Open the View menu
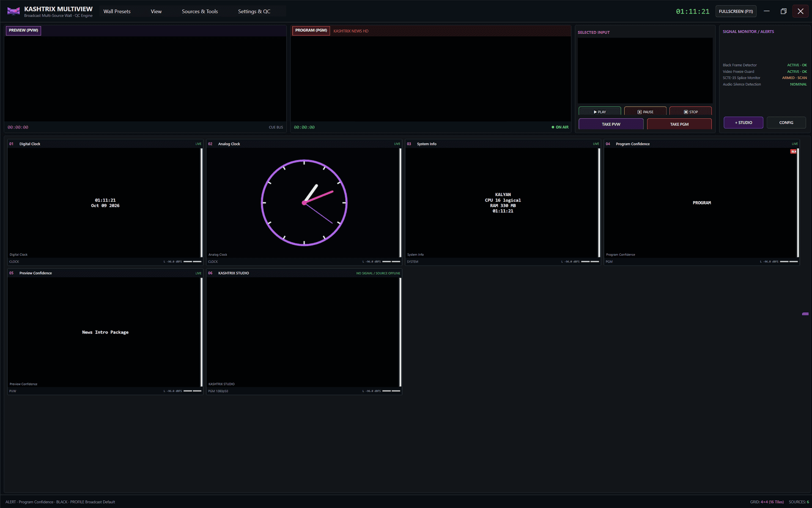 tap(156, 11)
